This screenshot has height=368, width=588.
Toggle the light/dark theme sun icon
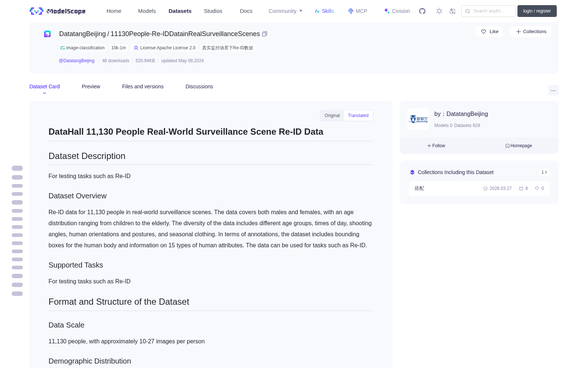pyautogui.click(x=439, y=11)
